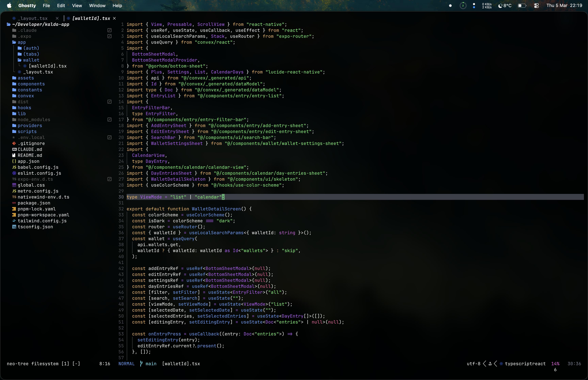This screenshot has width=588, height=380.
Task: Click the tailwind.config.js file icon
Action: click(x=14, y=221)
